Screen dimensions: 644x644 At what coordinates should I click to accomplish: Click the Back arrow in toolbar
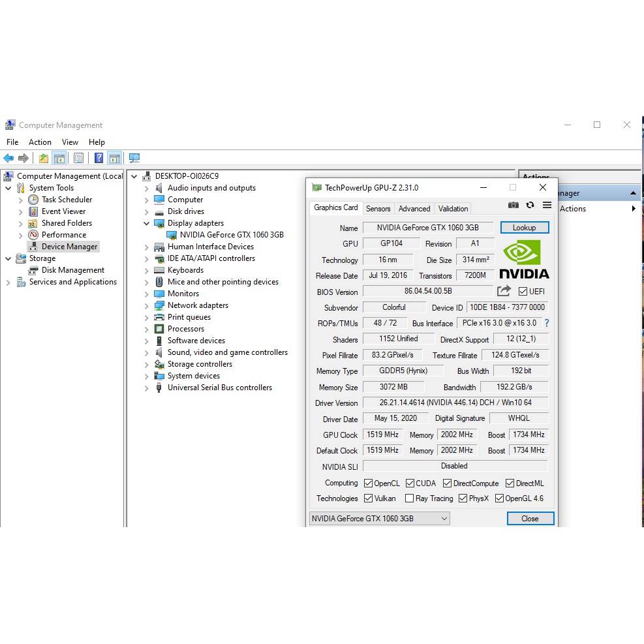pyautogui.click(x=8, y=158)
